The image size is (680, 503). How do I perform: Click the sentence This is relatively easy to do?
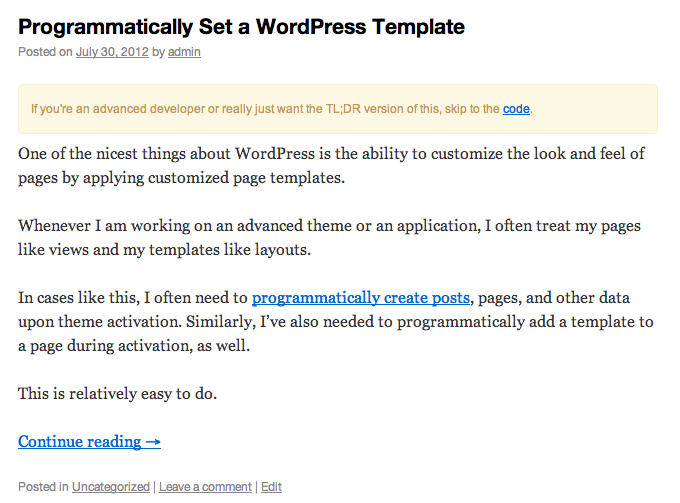[118, 394]
